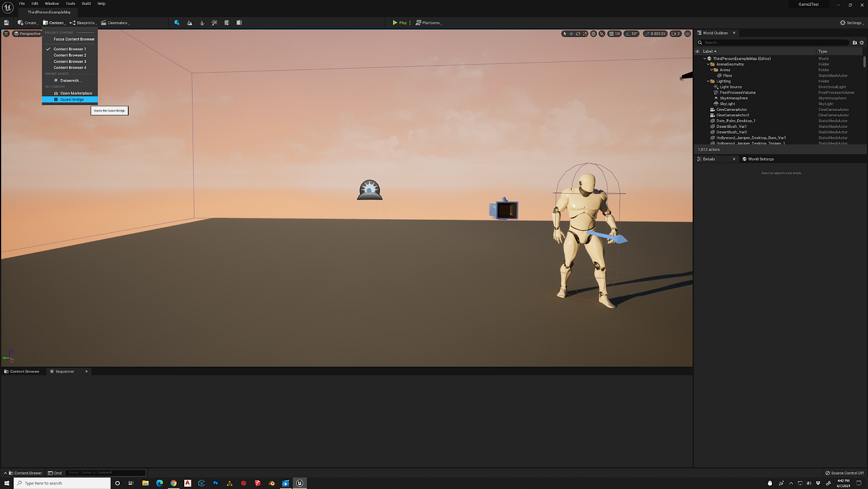This screenshot has width=868, height=489.
Task: Toggle rotation snapping at 10 degrees
Action: click(x=631, y=34)
